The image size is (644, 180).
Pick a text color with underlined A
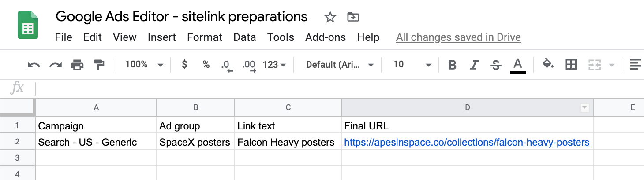point(518,66)
